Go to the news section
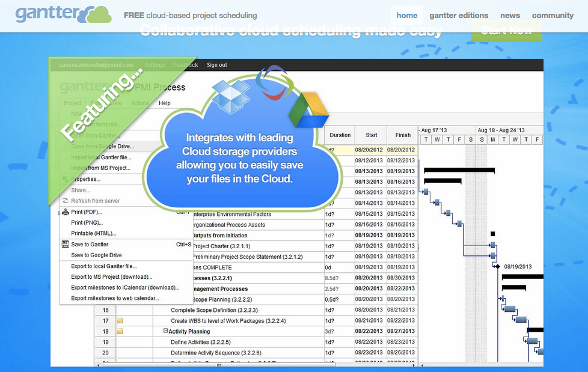588x372 pixels. click(510, 16)
